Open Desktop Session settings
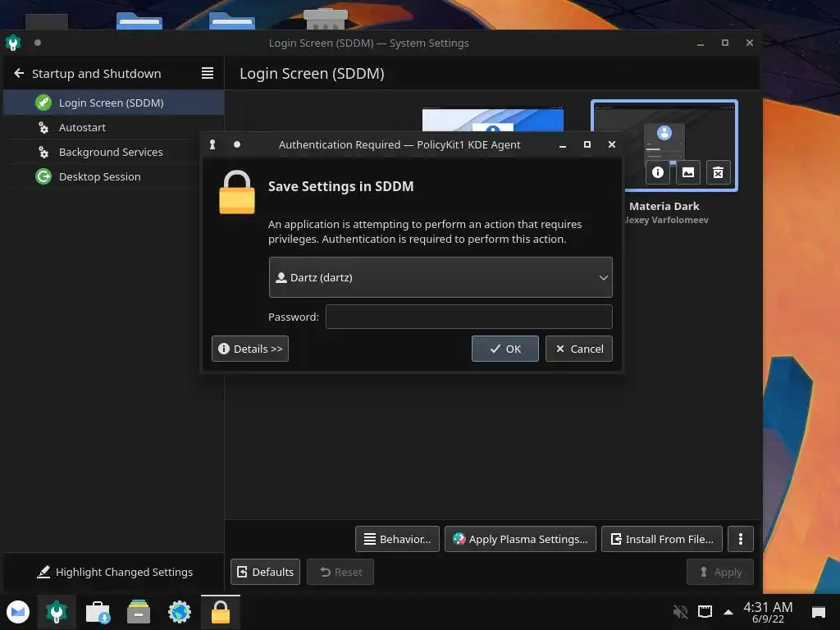This screenshot has height=630, width=840. tap(113, 177)
